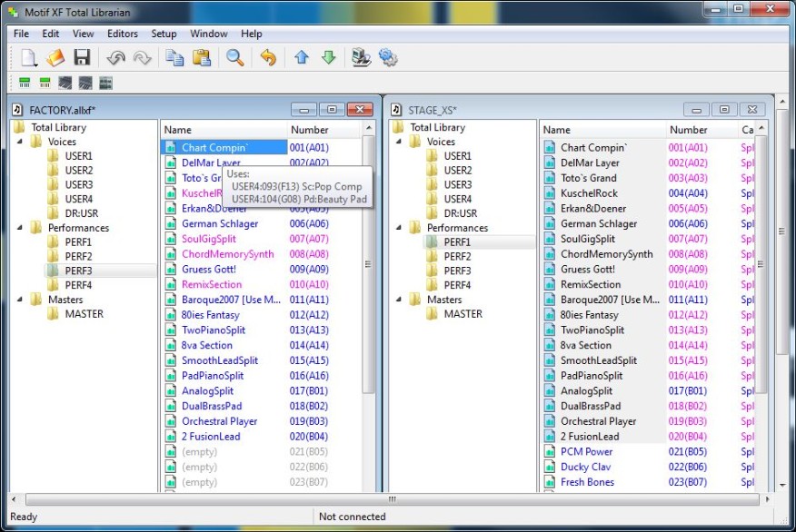The width and height of the screenshot is (796, 532).
Task: Select DR:USR in the FACTORY tree
Action: [82, 213]
